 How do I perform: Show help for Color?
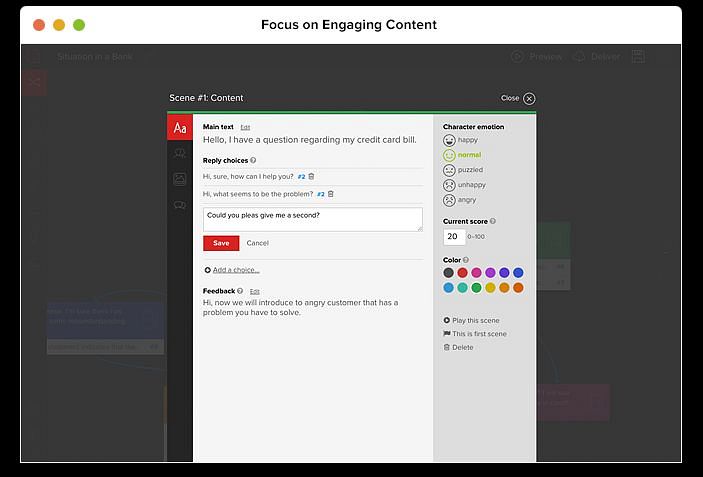(466, 260)
